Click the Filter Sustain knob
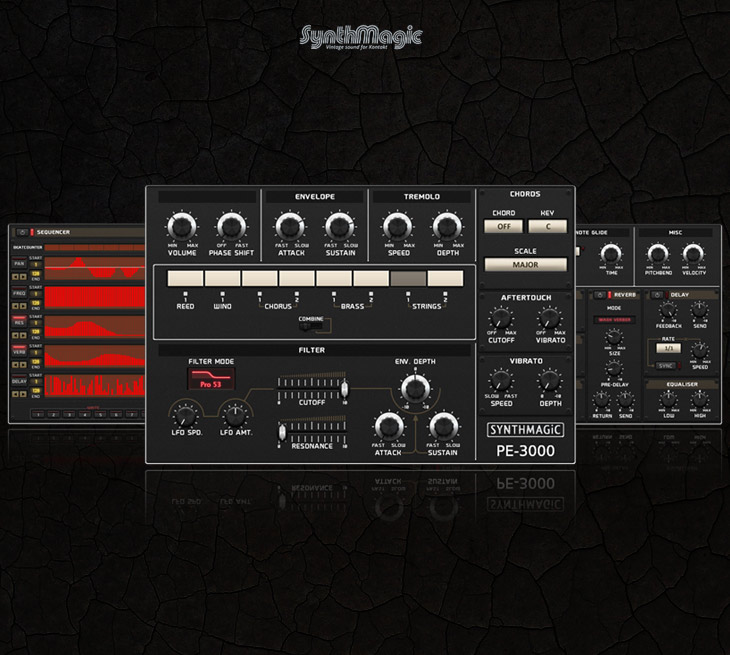This screenshot has width=730, height=655. pyautogui.click(x=443, y=426)
